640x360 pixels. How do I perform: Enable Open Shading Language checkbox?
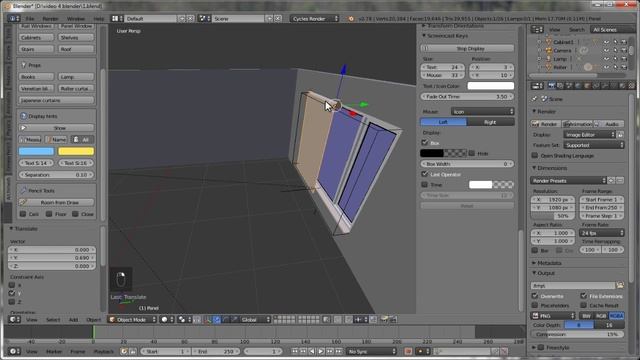click(535, 156)
